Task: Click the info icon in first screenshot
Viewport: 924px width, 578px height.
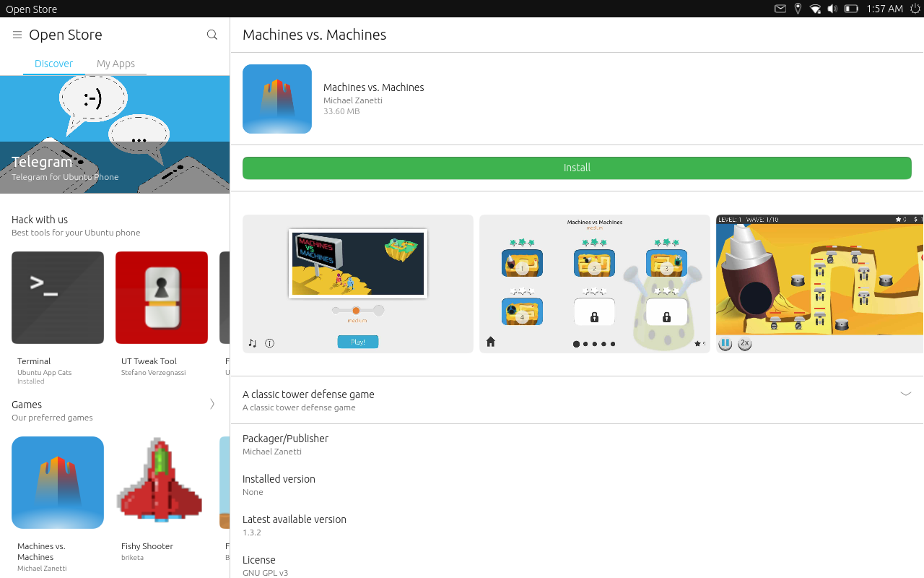Action: 270,343
